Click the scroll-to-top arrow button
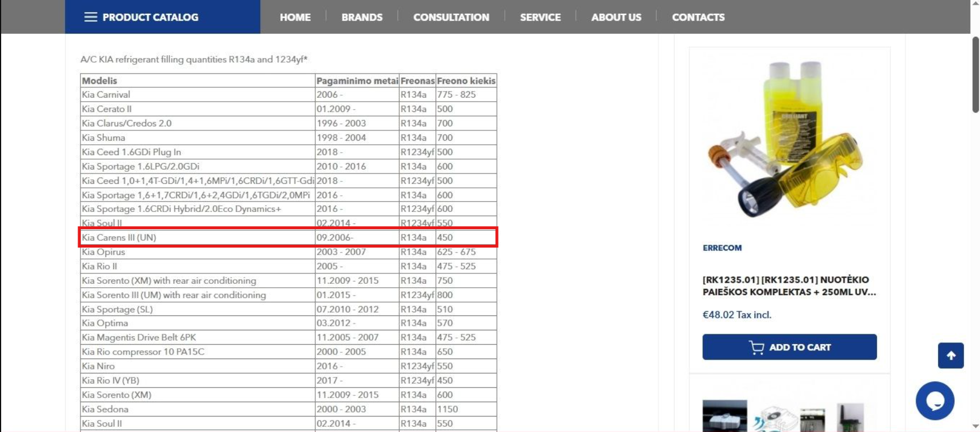This screenshot has width=980, height=432. click(x=951, y=356)
